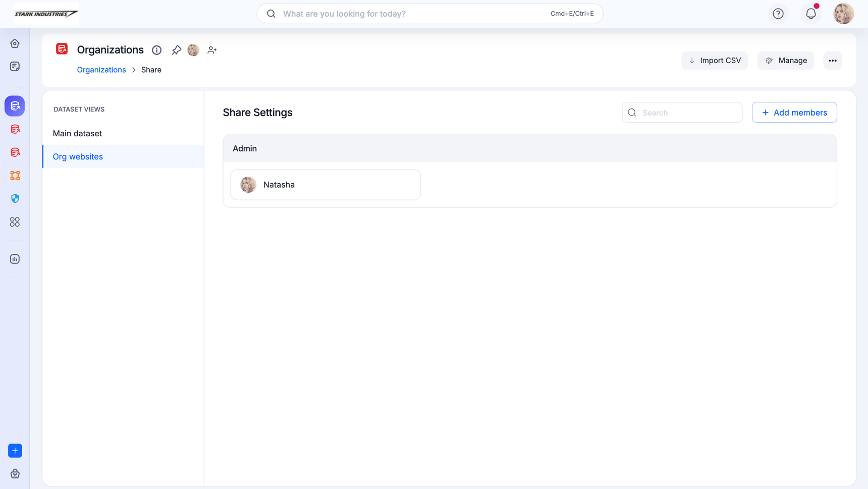Open the notifications bell
Screen dimensions: 868x489
tap(811, 14)
